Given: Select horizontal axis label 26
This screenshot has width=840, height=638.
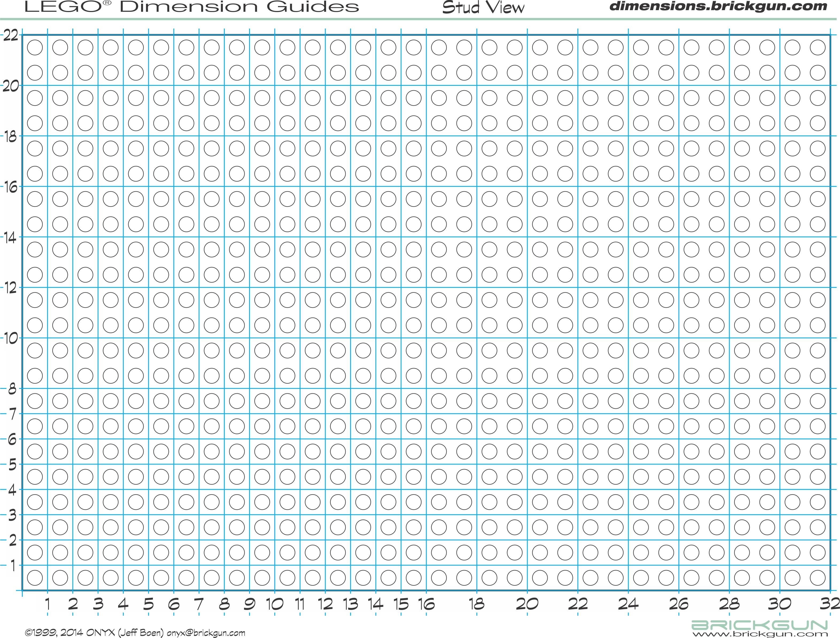Looking at the screenshot, I should (679, 604).
